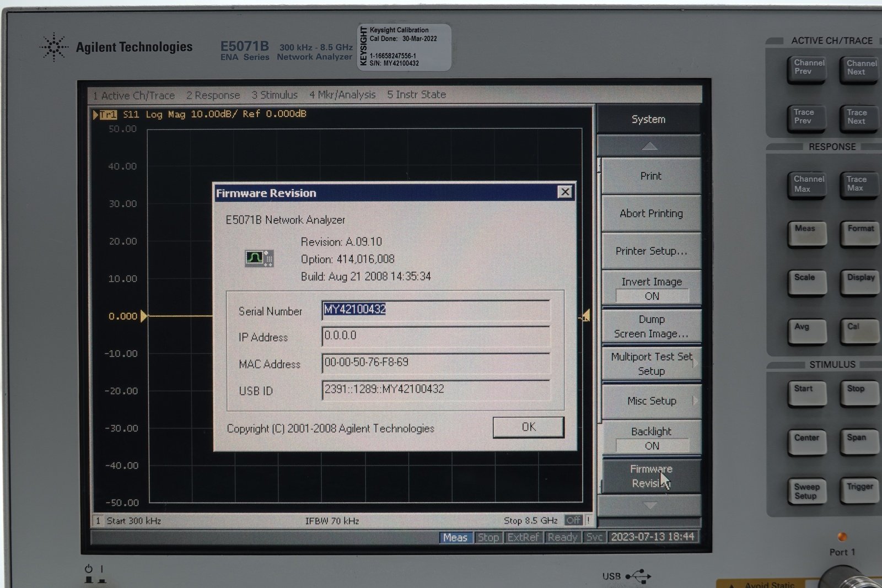Click the Stop status indicator in status bar
882x588 pixels.
tap(488, 537)
